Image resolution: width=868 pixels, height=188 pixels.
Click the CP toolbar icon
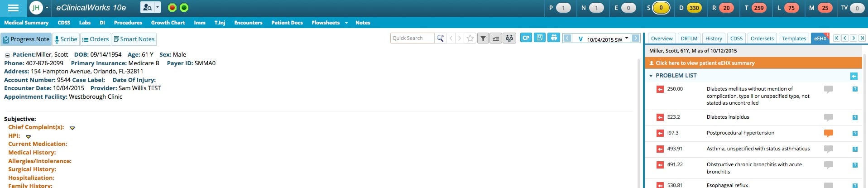coord(526,38)
